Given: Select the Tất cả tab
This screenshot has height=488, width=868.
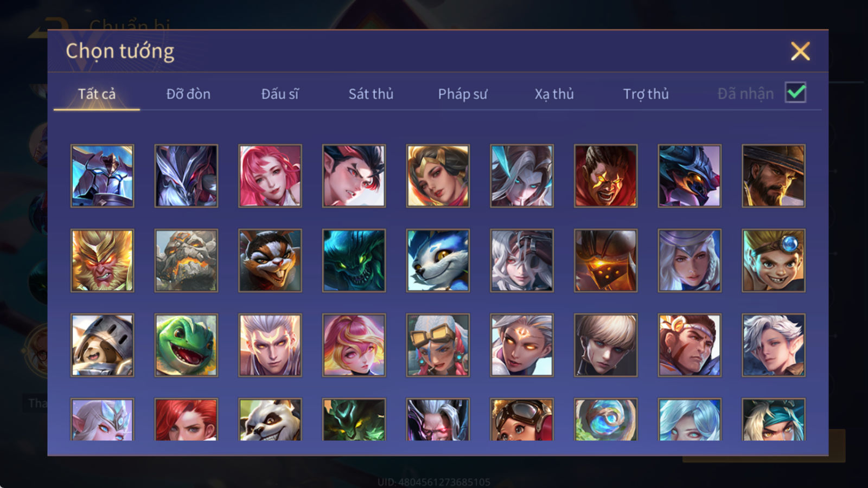Looking at the screenshot, I should coord(97,94).
